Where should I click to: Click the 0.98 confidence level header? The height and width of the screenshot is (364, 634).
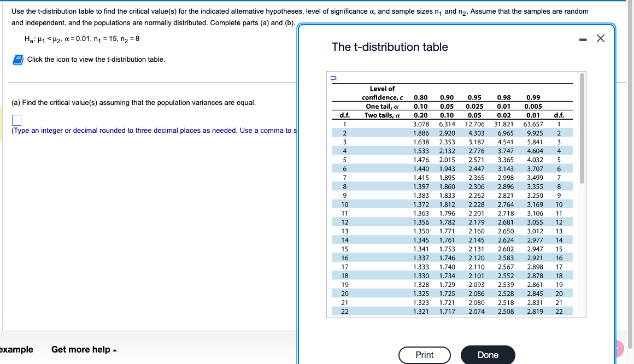(x=504, y=97)
